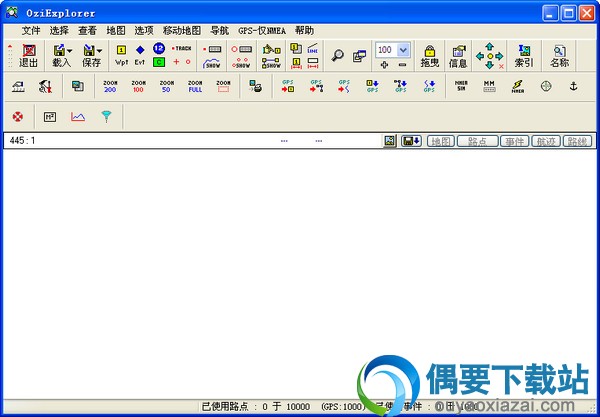Open the magnifier zoom window
Screen dimensions: 600x417
pos(337,55)
